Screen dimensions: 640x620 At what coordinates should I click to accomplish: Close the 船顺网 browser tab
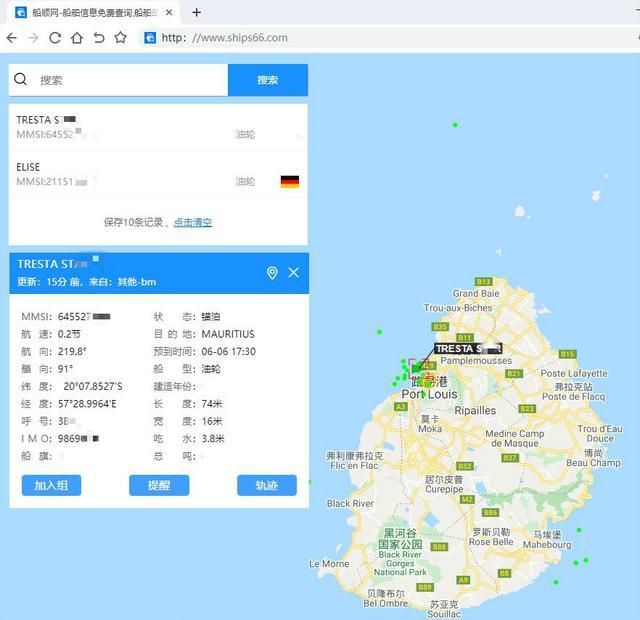click(169, 13)
